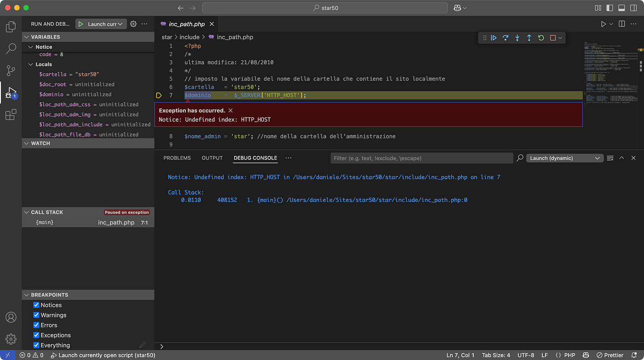Screen dimensions: 644x360
Task: Open the Source Control view
Action: point(11,70)
